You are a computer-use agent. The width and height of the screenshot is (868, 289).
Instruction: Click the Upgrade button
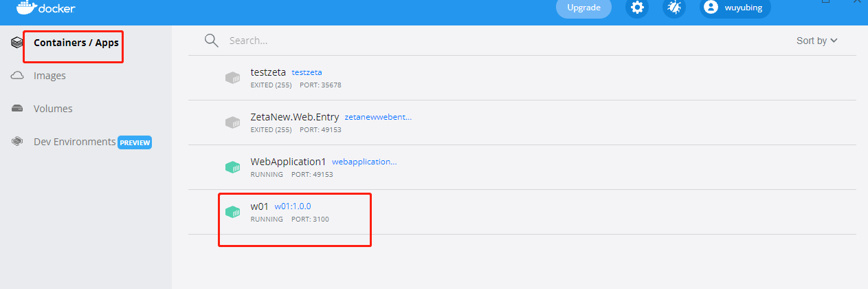point(583,8)
